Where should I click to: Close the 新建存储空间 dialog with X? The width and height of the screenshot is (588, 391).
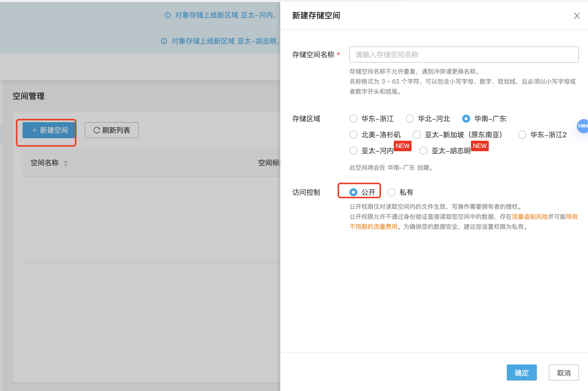[577, 16]
